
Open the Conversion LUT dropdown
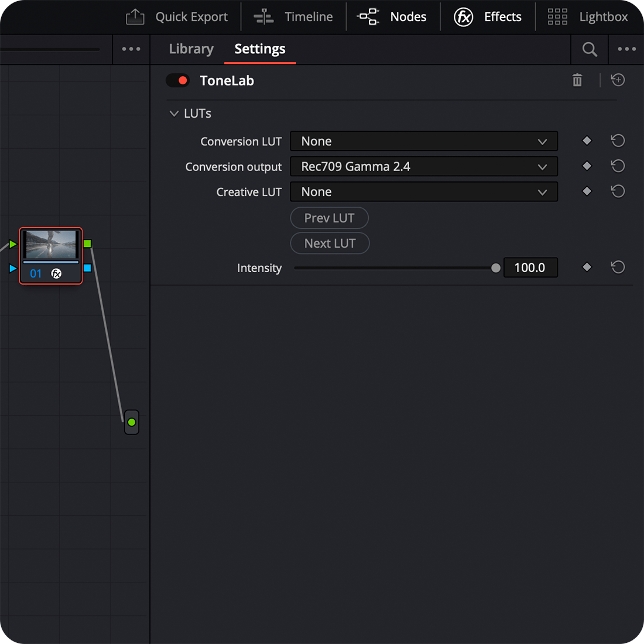pos(424,141)
